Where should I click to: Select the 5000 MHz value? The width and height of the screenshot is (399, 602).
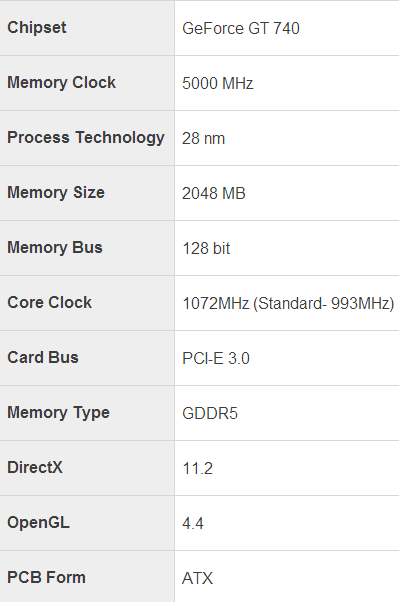point(218,83)
